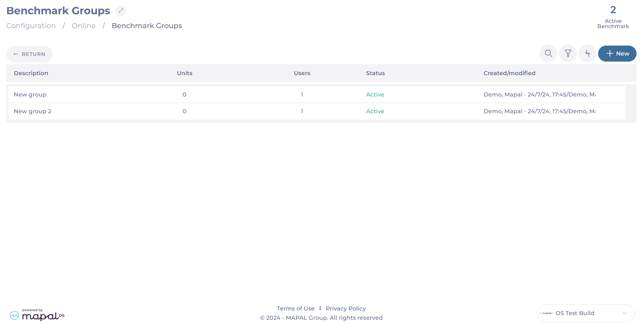Viewport: 644px width, 324px height.
Task: Create a new benchmark group with New
Action: click(617, 53)
